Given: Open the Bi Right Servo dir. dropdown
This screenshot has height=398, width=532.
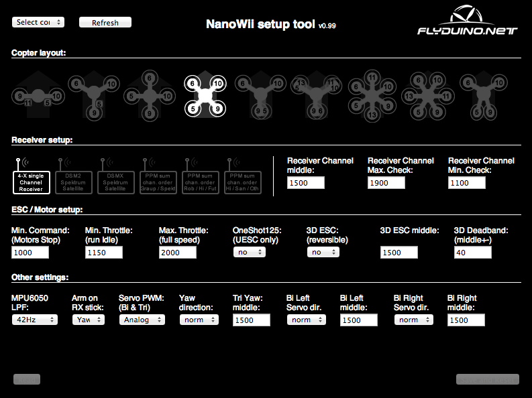Looking at the screenshot, I should (x=413, y=320).
